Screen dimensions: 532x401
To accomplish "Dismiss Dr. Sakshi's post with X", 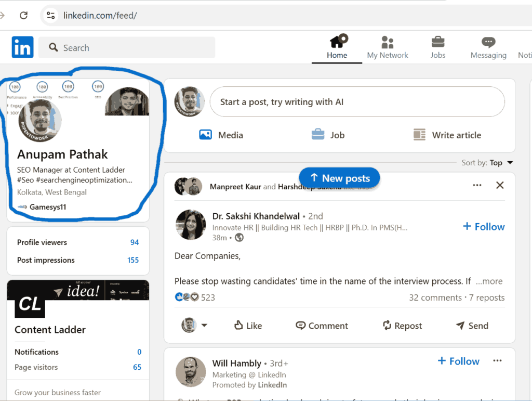I will coord(500,185).
